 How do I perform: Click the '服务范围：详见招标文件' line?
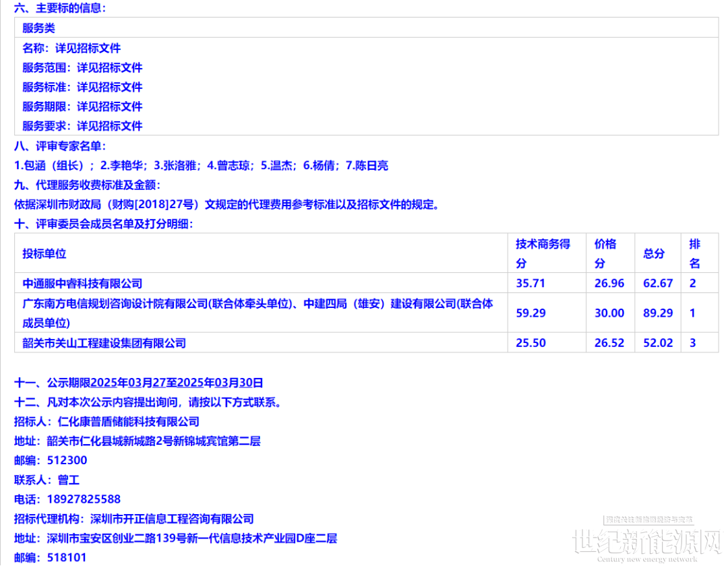pyautogui.click(x=82, y=67)
